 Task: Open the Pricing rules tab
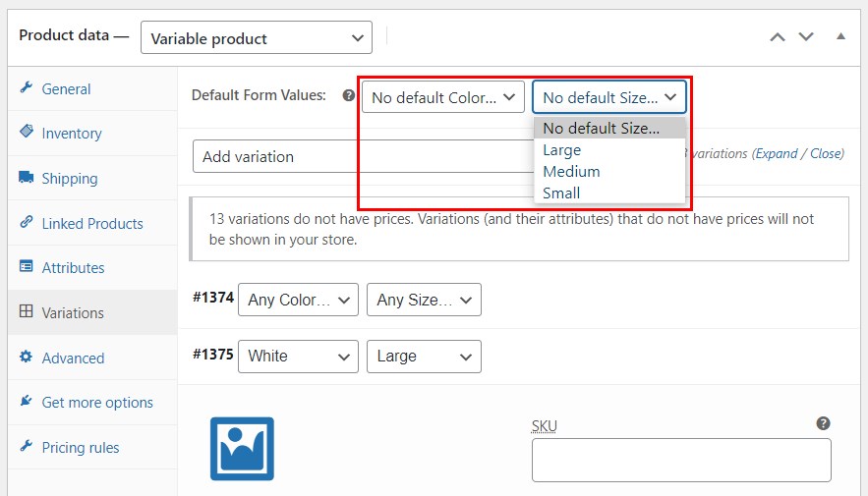pos(92,447)
